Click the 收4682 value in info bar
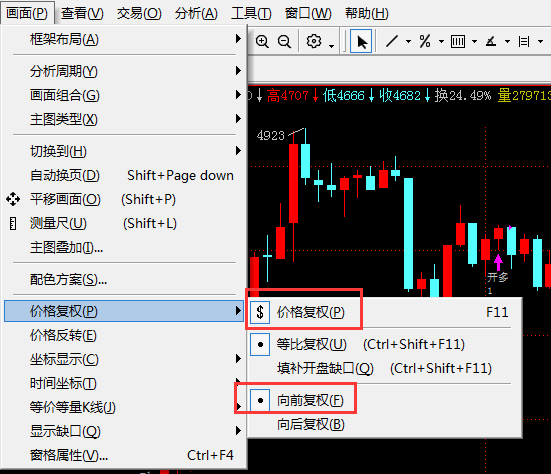 pos(400,95)
